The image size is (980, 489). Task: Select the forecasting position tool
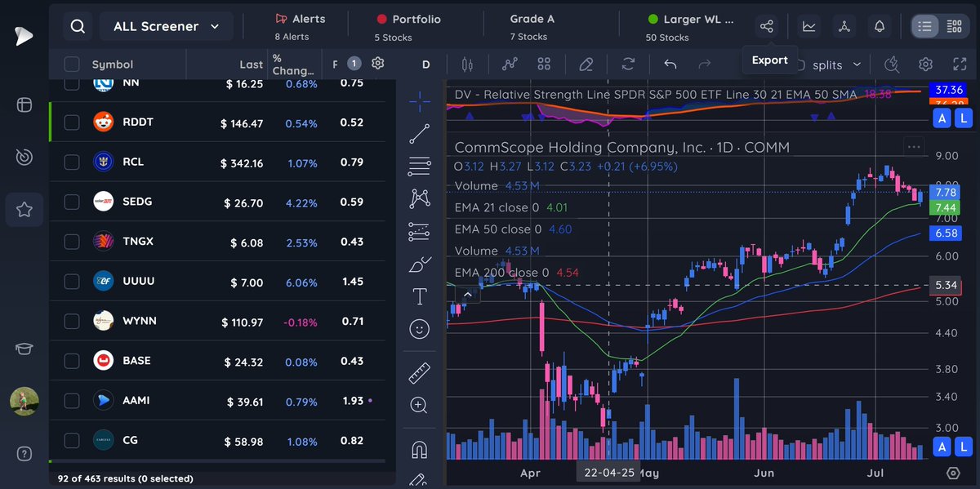pyautogui.click(x=420, y=231)
